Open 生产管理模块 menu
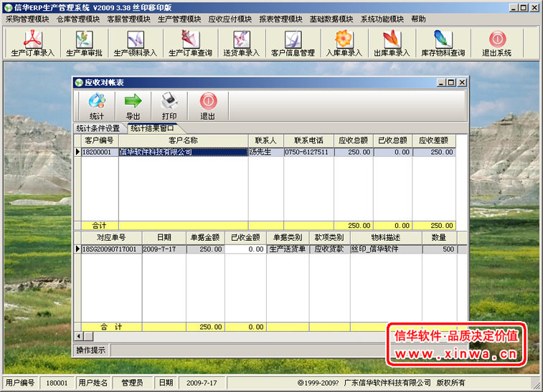The image size is (543, 392). click(179, 19)
